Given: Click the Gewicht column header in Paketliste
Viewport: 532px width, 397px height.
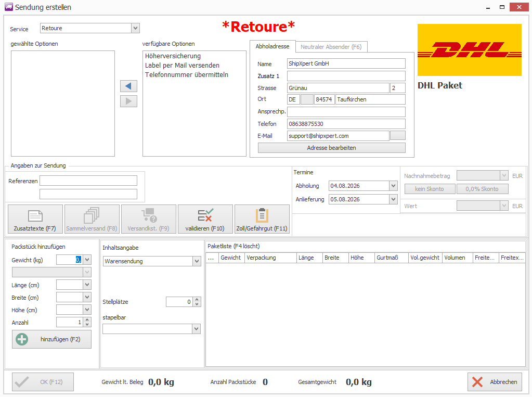Looking at the screenshot, I should 231,258.
